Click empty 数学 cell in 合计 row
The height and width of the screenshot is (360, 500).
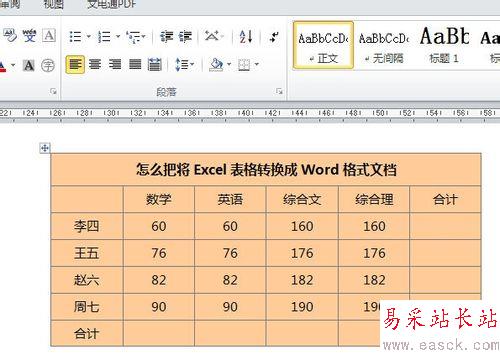159,333
